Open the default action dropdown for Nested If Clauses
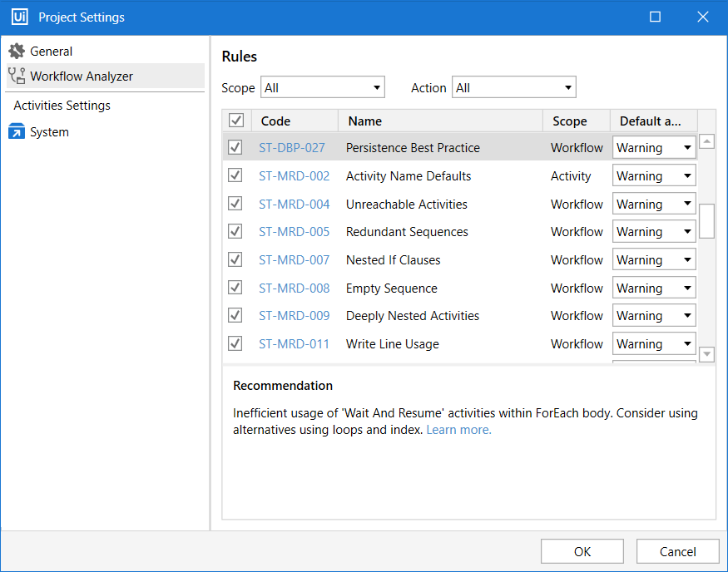This screenshot has width=728, height=572. (688, 259)
